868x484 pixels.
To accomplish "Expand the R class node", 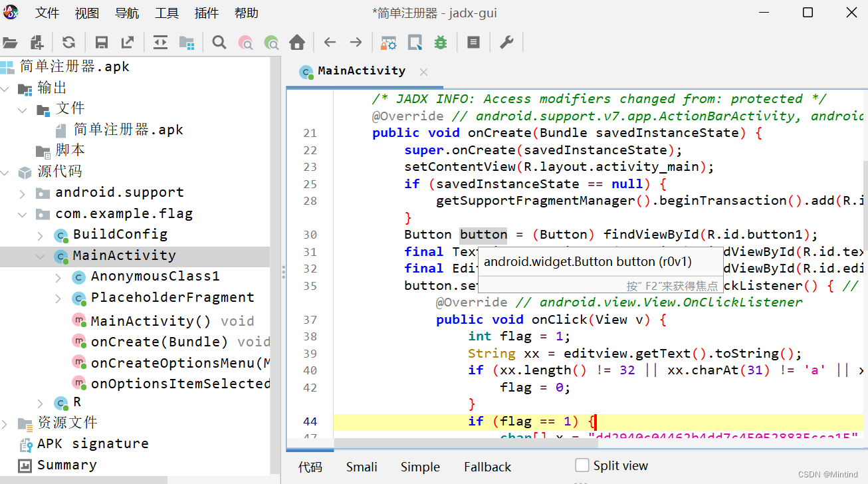I will 41,403.
